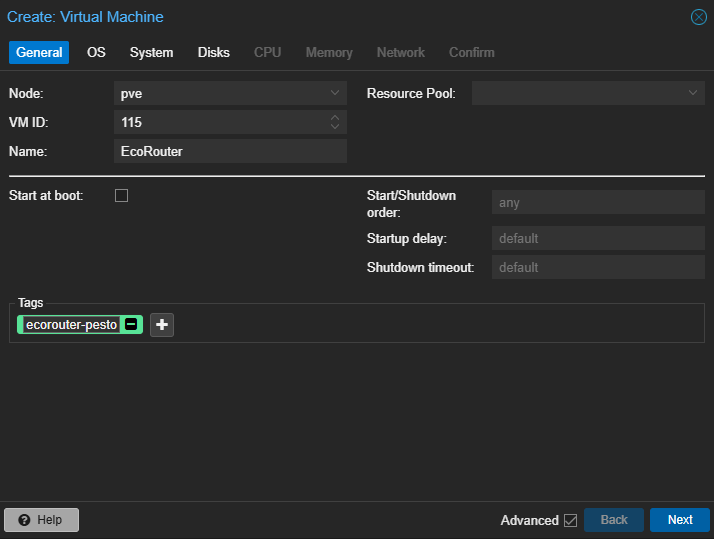The height and width of the screenshot is (539, 714).
Task: Click the Next button
Action: click(680, 520)
